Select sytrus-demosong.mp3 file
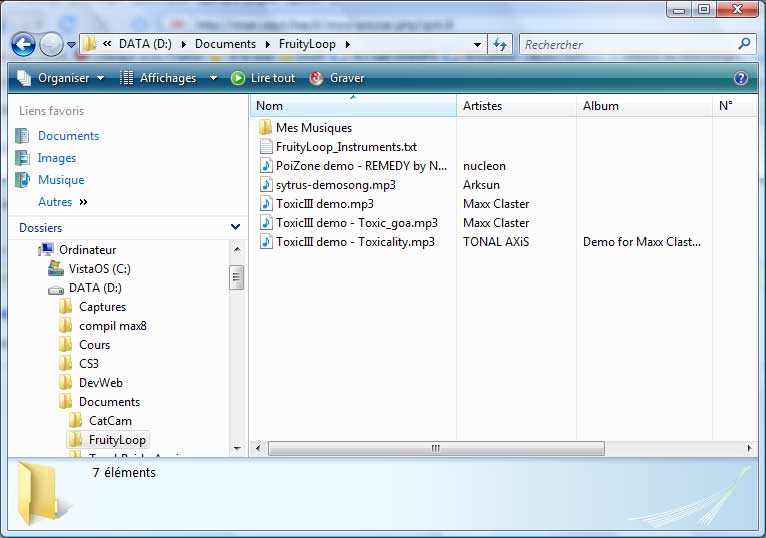 point(336,185)
